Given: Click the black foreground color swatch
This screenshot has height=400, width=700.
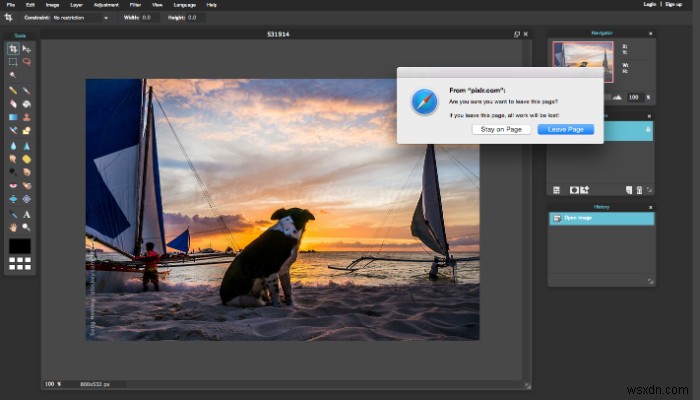Looking at the screenshot, I should pos(20,246).
